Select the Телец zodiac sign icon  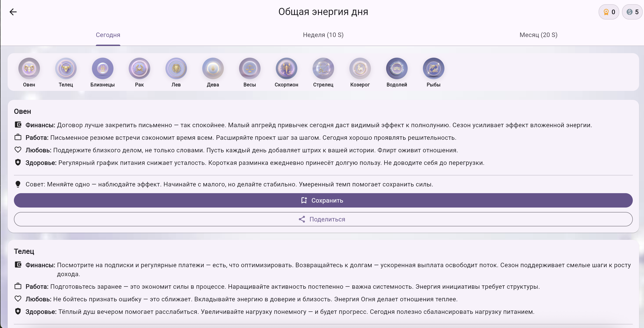point(66,68)
